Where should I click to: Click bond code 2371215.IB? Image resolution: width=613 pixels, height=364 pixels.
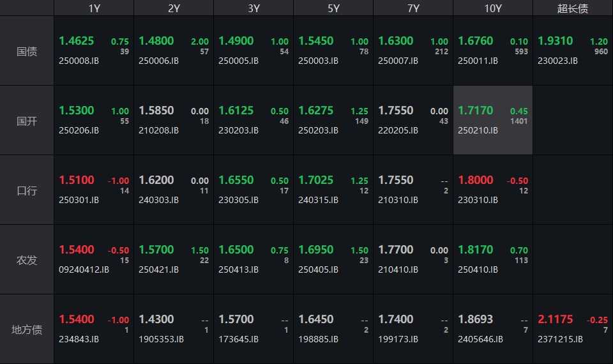coord(560,339)
